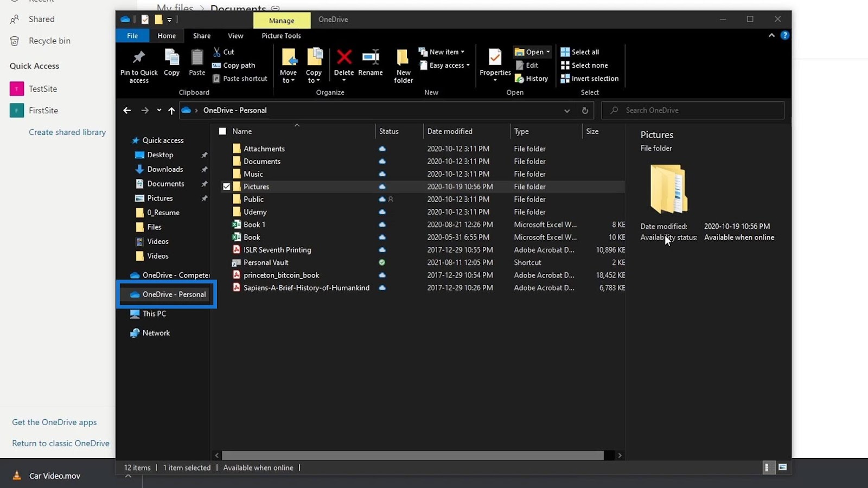Click the left arrow of the horizontal scrollbar
Viewport: 868px width, 488px height.
(x=217, y=455)
